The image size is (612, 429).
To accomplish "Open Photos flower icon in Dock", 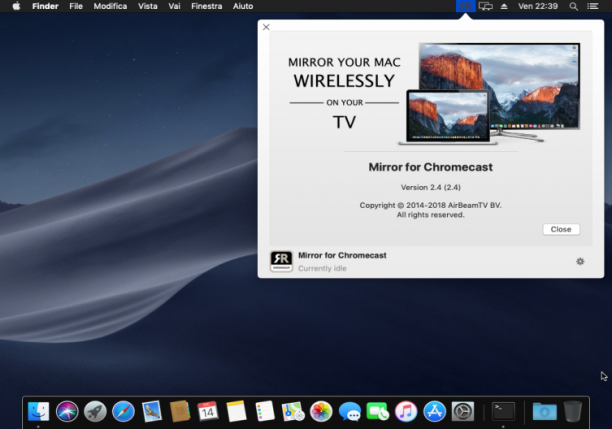I will point(321,411).
